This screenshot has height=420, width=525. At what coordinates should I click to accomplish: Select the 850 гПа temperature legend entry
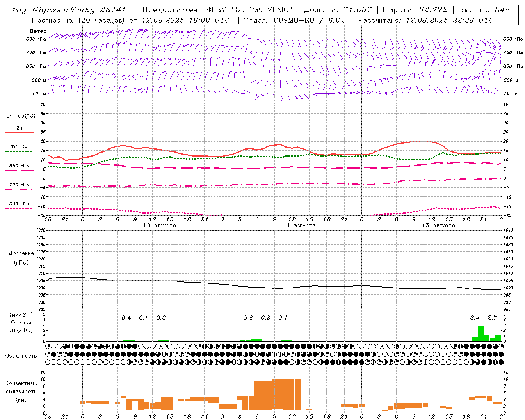(x=19, y=166)
